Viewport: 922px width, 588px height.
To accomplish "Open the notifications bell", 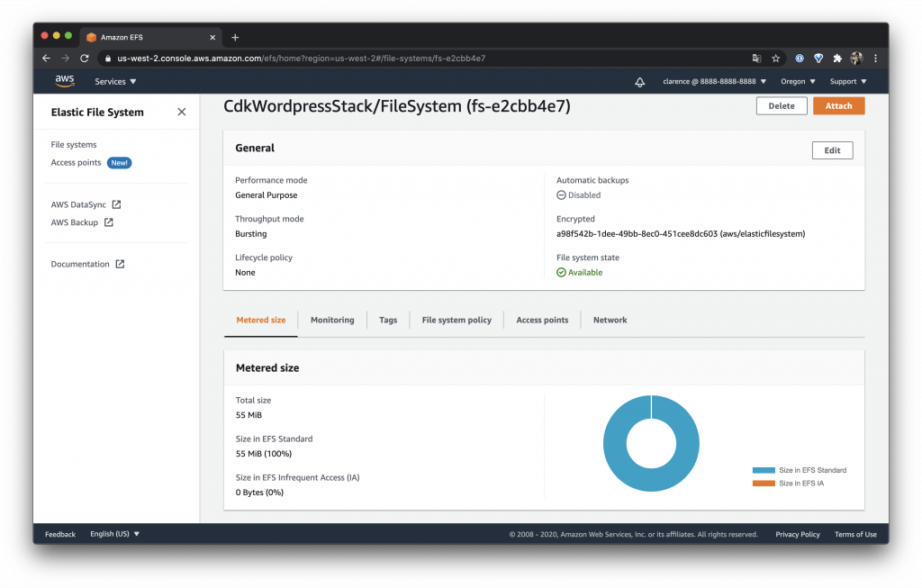I will click(640, 82).
